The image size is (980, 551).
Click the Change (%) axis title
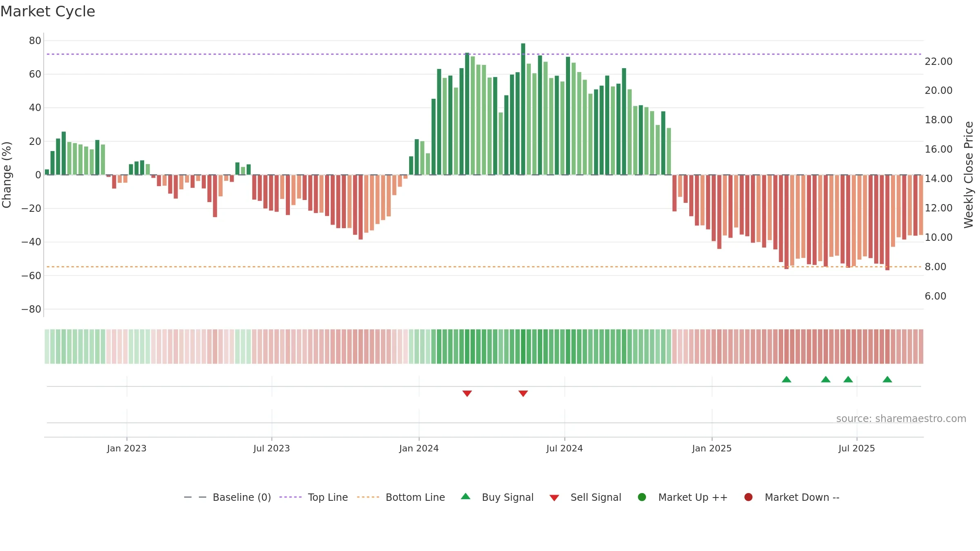(7, 175)
